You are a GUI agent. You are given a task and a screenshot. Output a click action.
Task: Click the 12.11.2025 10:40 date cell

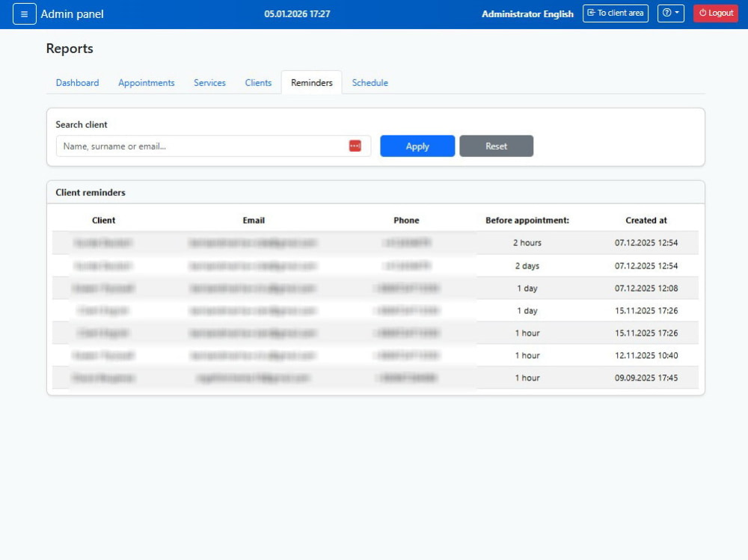[x=646, y=355]
